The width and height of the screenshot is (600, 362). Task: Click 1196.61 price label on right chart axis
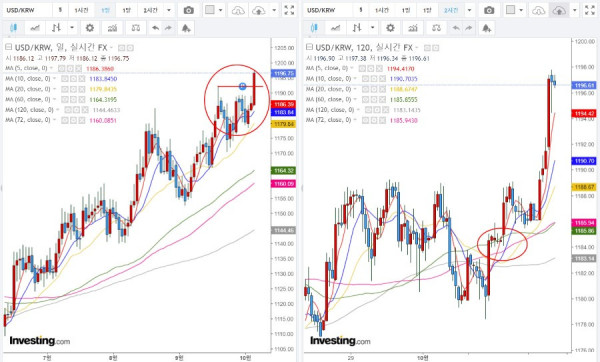[584, 85]
